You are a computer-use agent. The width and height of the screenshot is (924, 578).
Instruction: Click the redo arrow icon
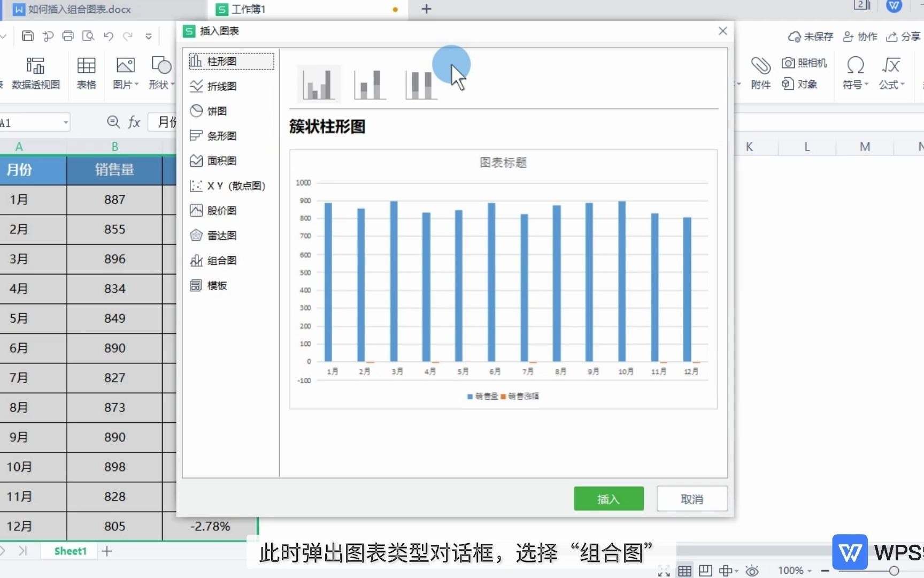click(128, 36)
